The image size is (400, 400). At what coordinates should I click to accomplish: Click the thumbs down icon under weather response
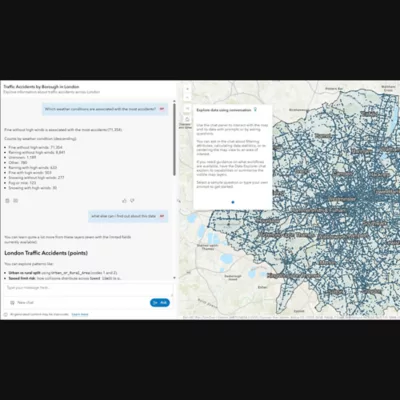(x=132, y=201)
